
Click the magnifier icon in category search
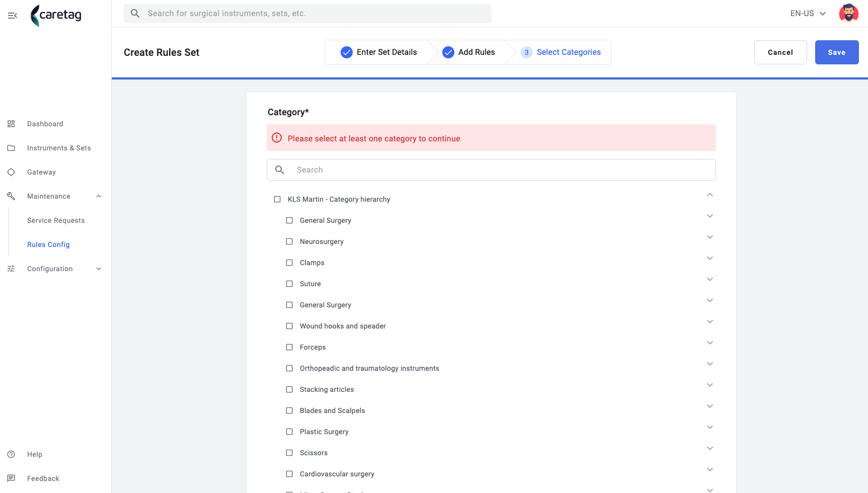click(x=280, y=170)
